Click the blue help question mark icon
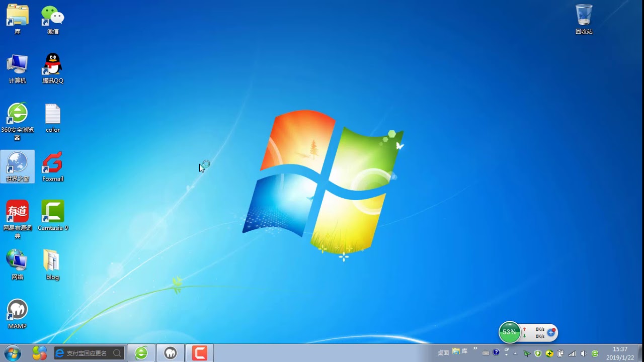The height and width of the screenshot is (362, 644). point(496,352)
